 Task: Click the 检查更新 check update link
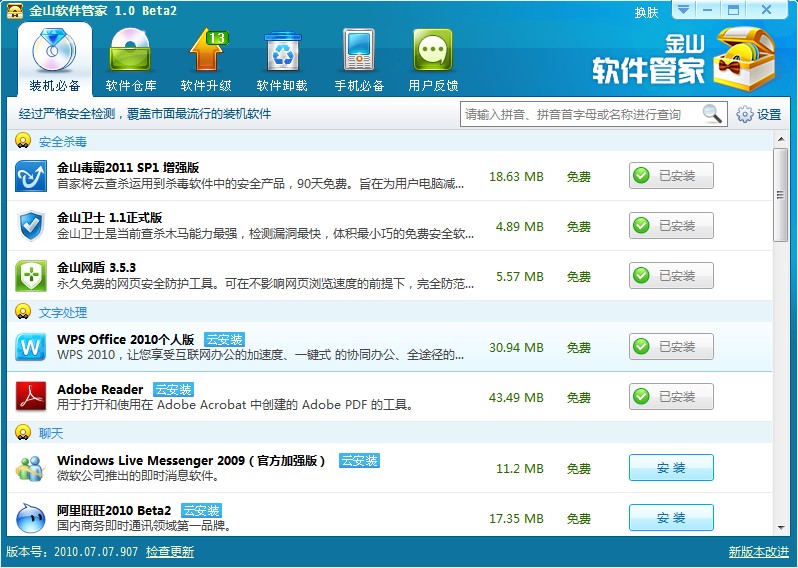click(170, 552)
